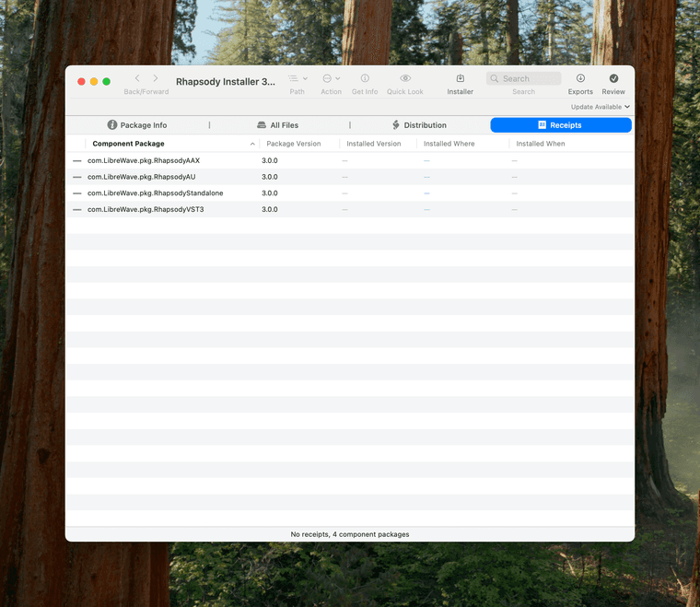700x607 pixels.
Task: Close the window with red button
Action: (x=81, y=81)
